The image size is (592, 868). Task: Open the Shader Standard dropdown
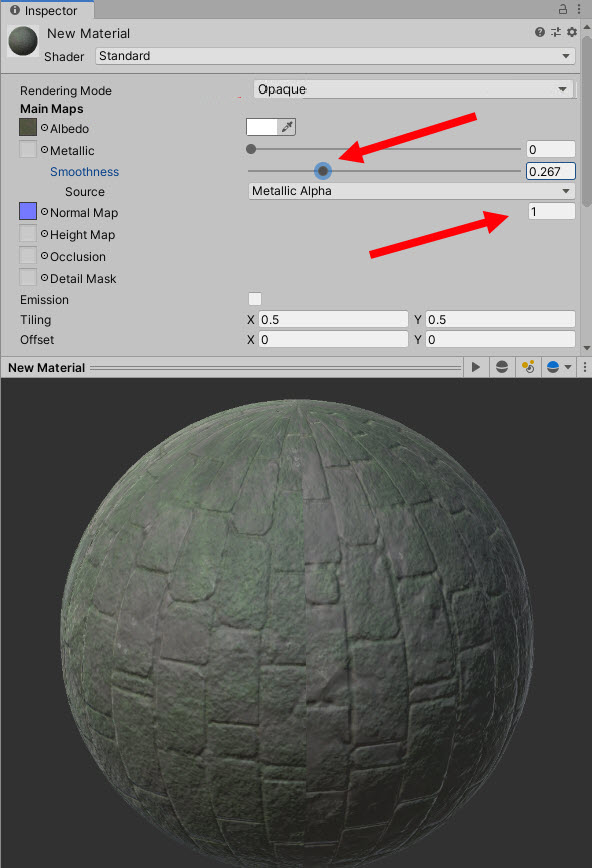click(335, 56)
